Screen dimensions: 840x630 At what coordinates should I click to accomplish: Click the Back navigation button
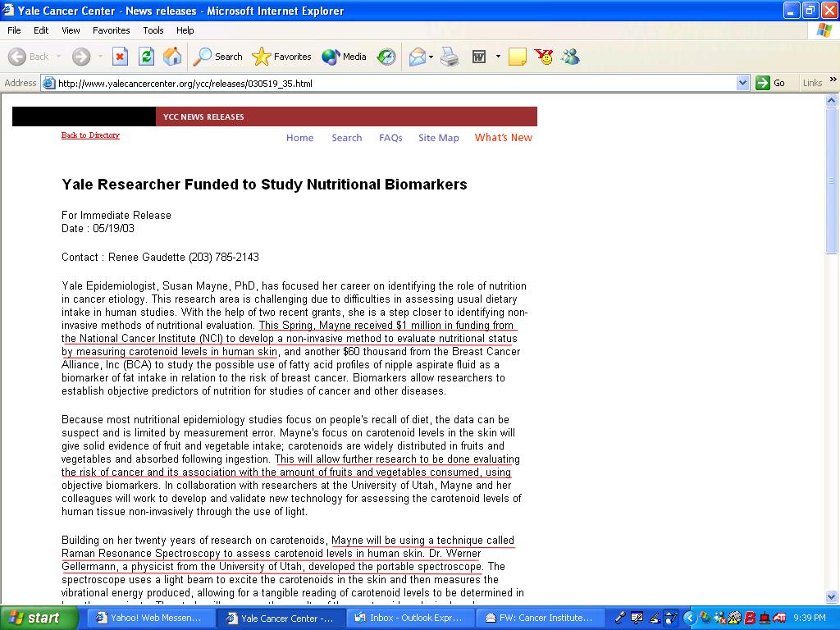coord(29,57)
